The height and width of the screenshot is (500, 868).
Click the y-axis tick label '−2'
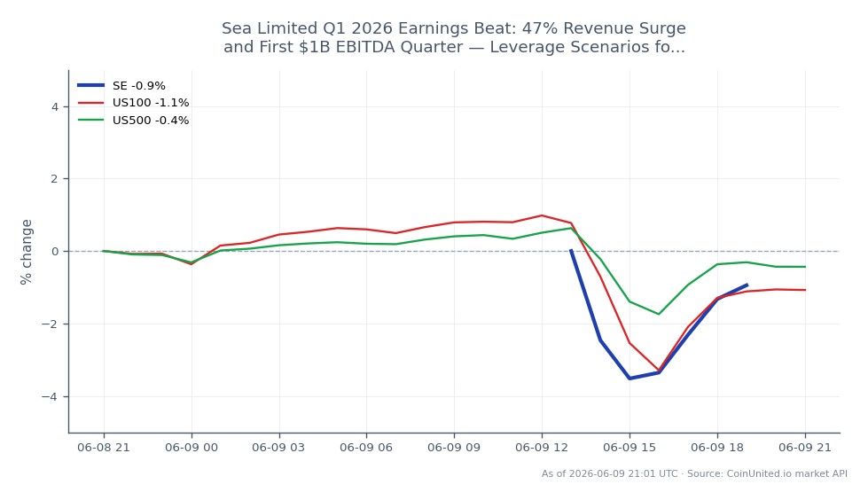coord(51,324)
